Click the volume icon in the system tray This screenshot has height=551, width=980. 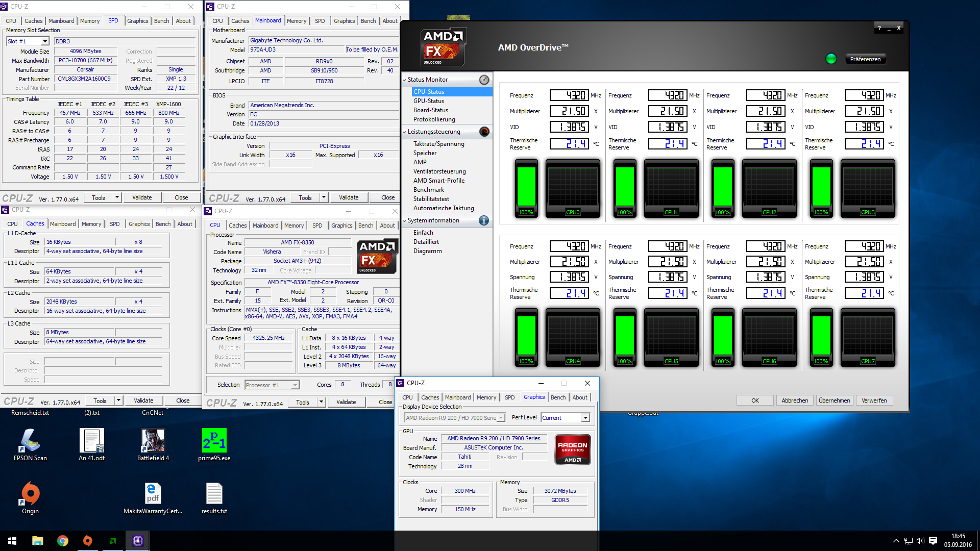coord(920,541)
